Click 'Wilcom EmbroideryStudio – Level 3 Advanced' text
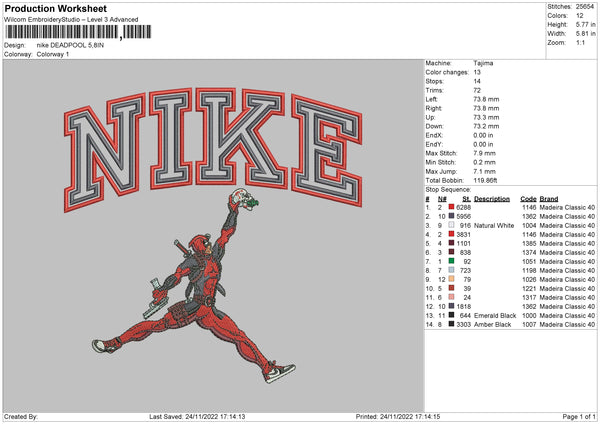600x424 pixels. [x=71, y=20]
